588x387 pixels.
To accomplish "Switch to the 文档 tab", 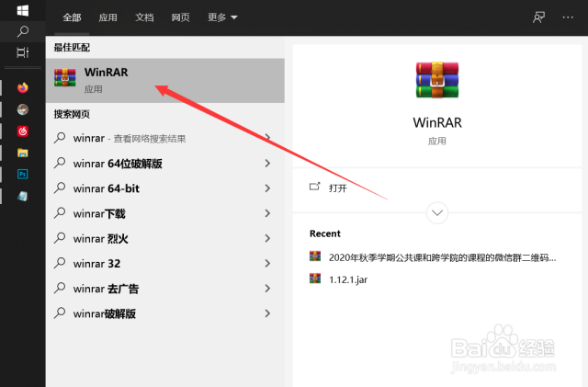I will (144, 17).
